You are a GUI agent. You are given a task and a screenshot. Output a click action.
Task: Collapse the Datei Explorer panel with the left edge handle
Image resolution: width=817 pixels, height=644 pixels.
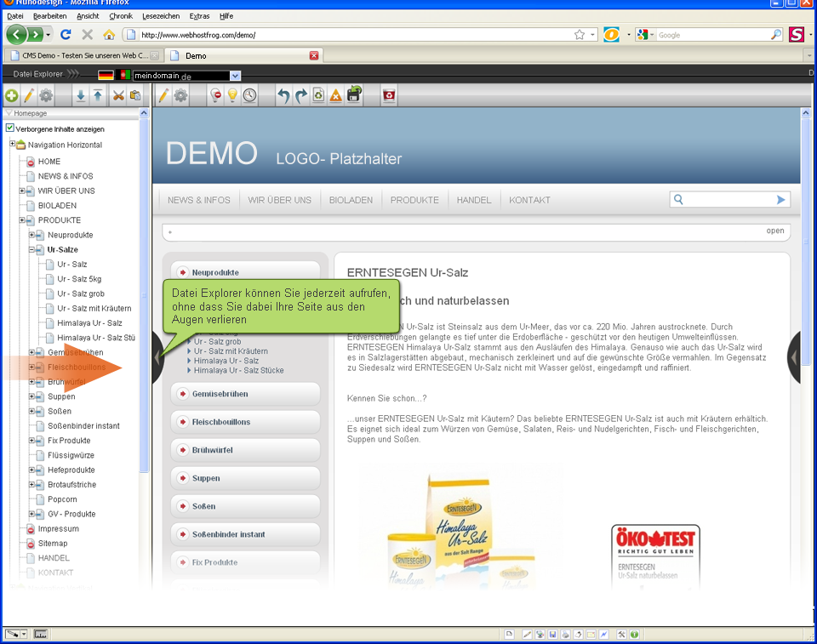pos(157,357)
